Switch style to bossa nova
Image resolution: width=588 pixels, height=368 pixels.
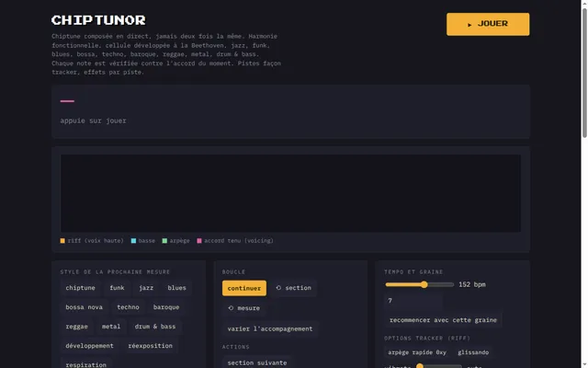[x=84, y=307]
